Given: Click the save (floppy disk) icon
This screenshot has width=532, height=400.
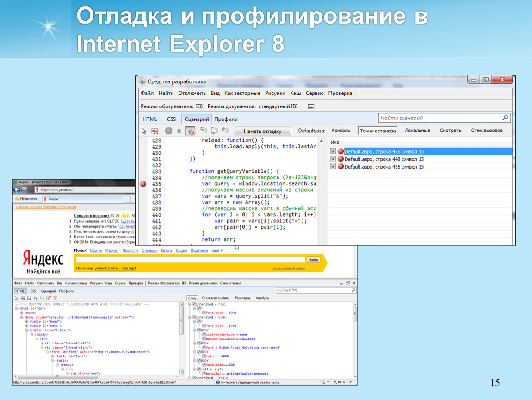Looking at the screenshot, I should (x=29, y=298).
